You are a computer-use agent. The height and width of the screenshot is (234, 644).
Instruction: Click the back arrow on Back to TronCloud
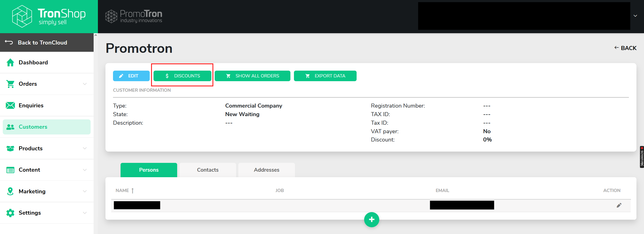[x=8, y=42]
